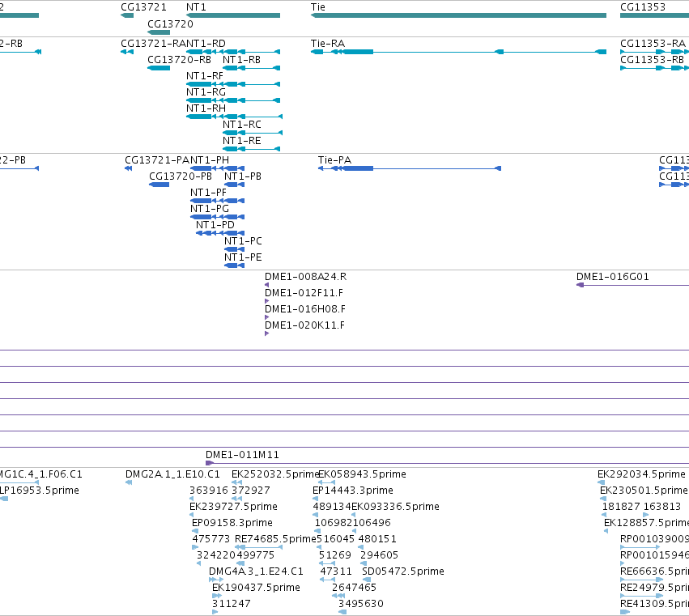The height and width of the screenshot is (616, 689).
Task: Select EST LP16953.5prime
Action: pos(4,499)
